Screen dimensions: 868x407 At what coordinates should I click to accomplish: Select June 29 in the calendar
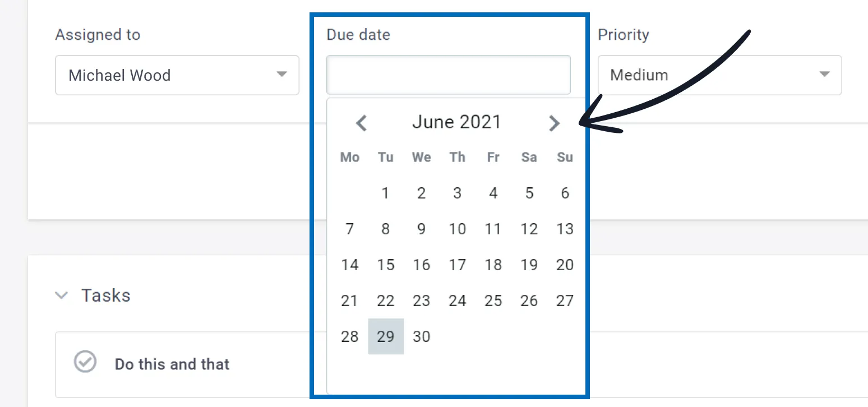tap(386, 336)
